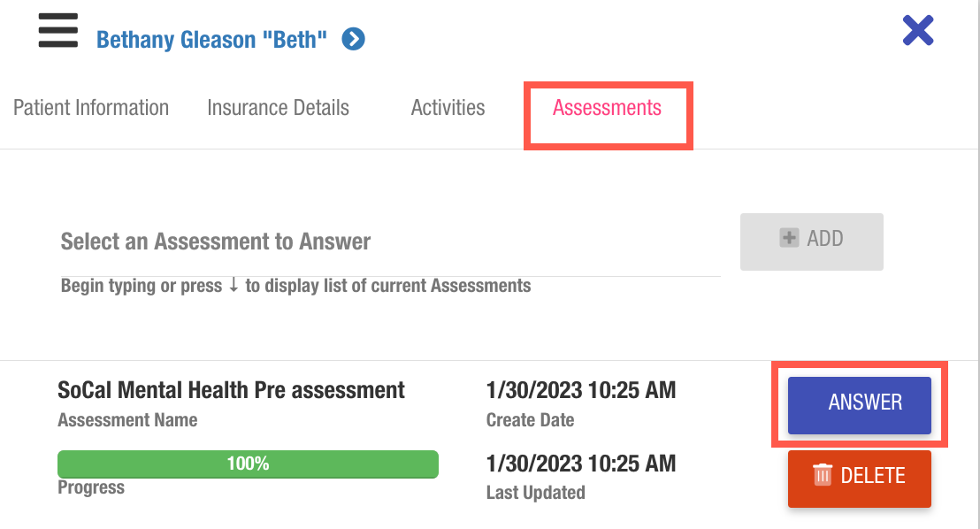Click the Create Date timestamp value

point(580,390)
